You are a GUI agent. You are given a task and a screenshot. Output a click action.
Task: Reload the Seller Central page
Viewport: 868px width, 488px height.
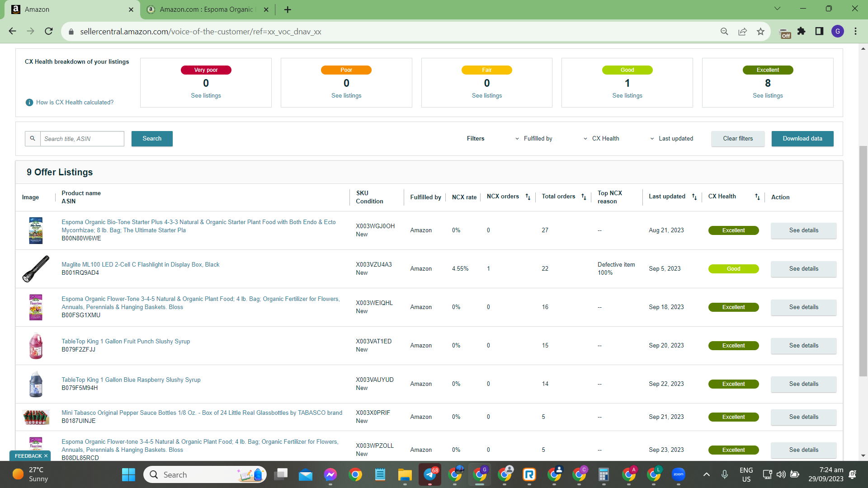point(49,31)
